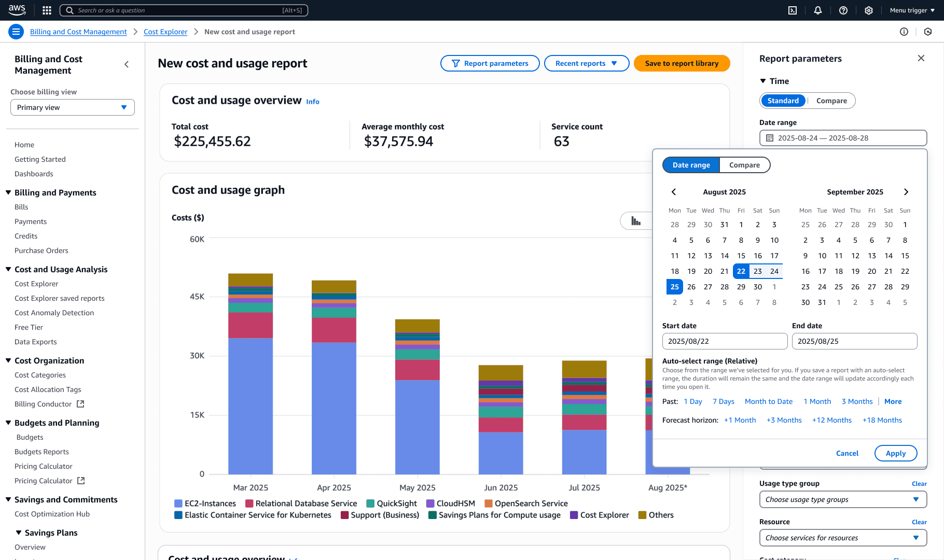Open the services grid menu
This screenshot has height=560, width=944.
(47, 10)
